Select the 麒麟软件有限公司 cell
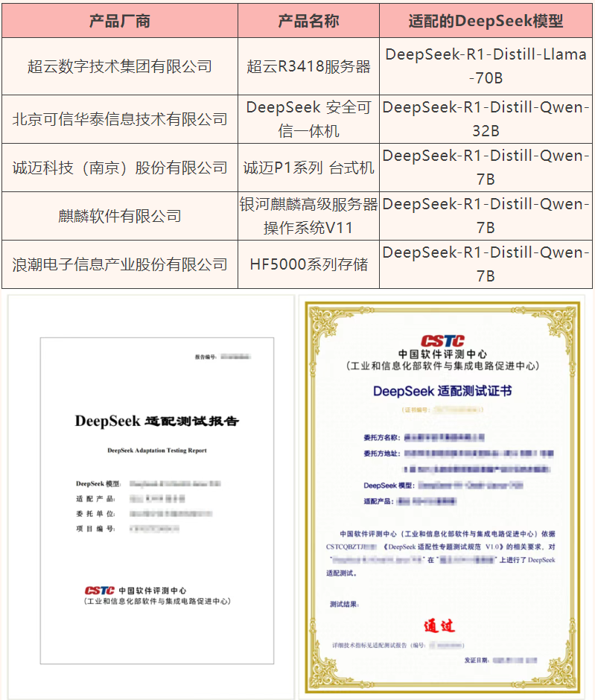 120,216
